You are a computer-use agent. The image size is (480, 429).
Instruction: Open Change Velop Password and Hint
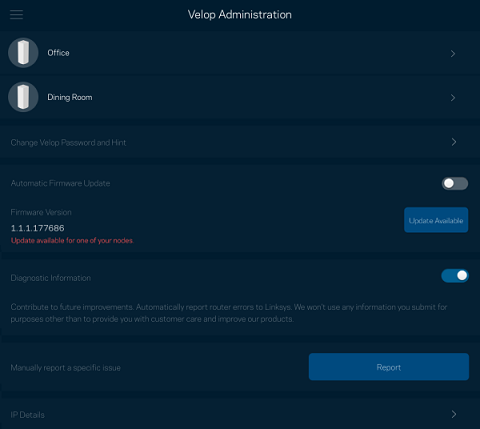240,142
